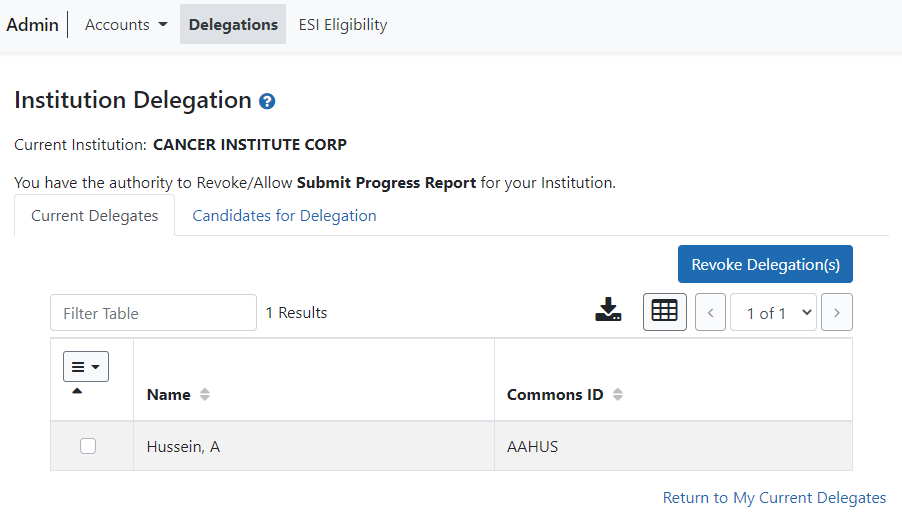Open the Institution Delegation help icon
This screenshot has width=902, height=517.
(267, 101)
